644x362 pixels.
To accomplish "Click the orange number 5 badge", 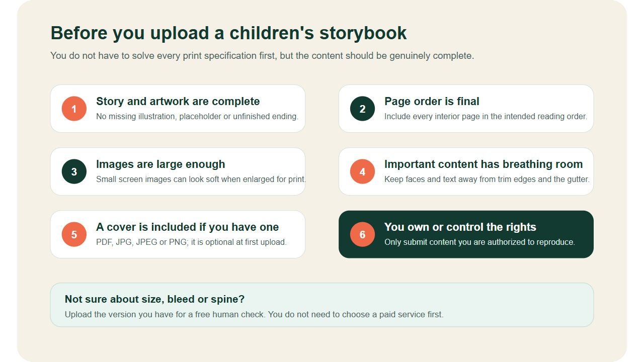I will 74,234.
